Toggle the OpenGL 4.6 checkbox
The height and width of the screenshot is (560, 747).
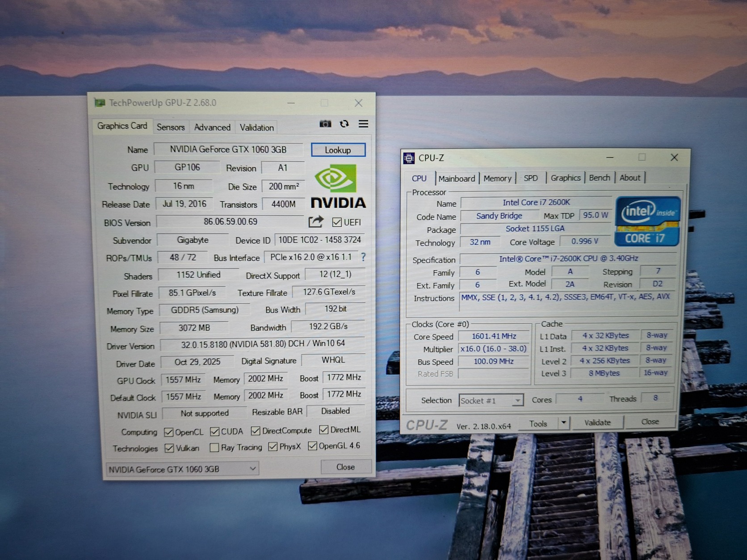[x=313, y=446]
